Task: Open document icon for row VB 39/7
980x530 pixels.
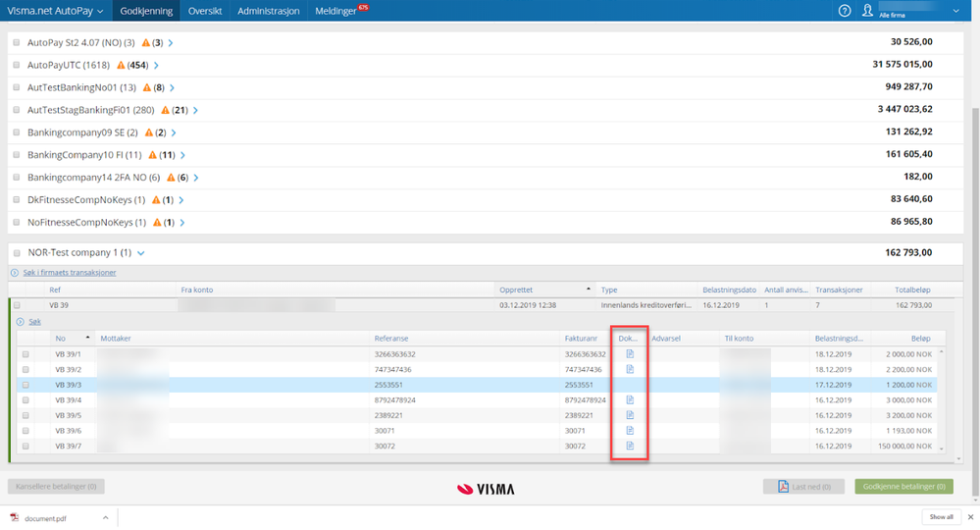Action: coord(630,446)
